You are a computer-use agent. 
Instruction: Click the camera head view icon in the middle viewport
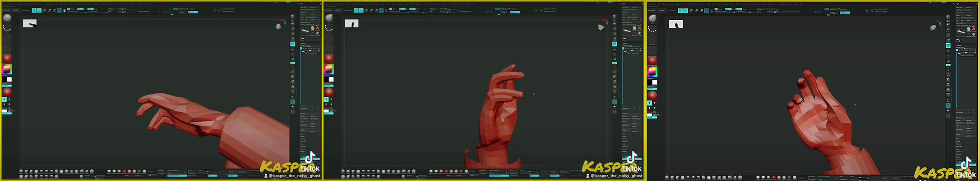(x=601, y=27)
